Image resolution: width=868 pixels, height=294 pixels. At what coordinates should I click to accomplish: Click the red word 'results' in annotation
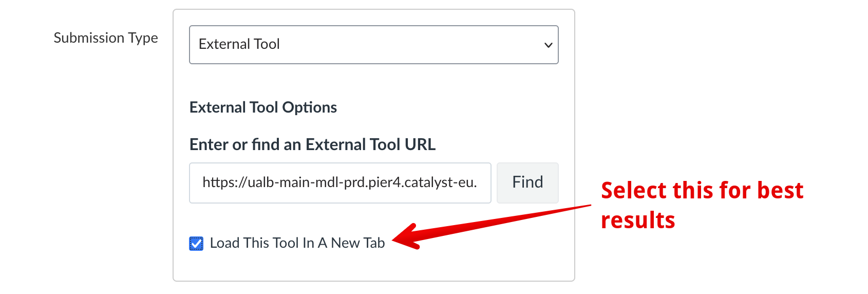pyautogui.click(x=638, y=220)
